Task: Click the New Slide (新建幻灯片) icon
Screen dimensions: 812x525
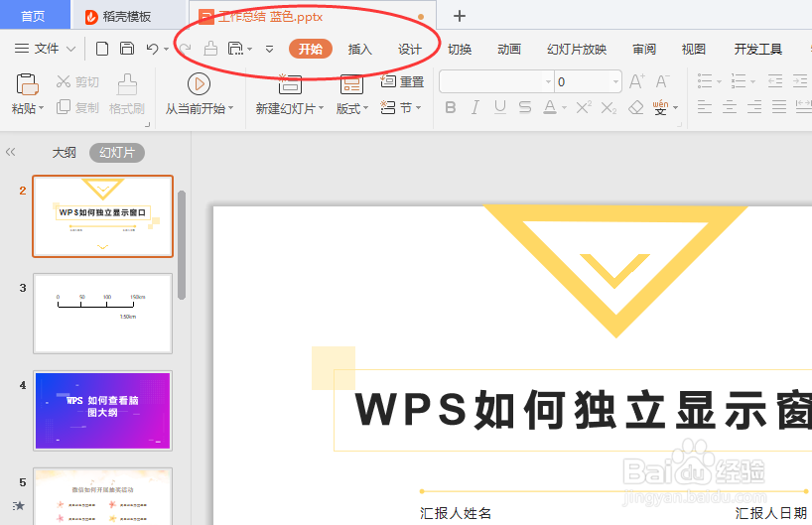Action: [x=290, y=84]
